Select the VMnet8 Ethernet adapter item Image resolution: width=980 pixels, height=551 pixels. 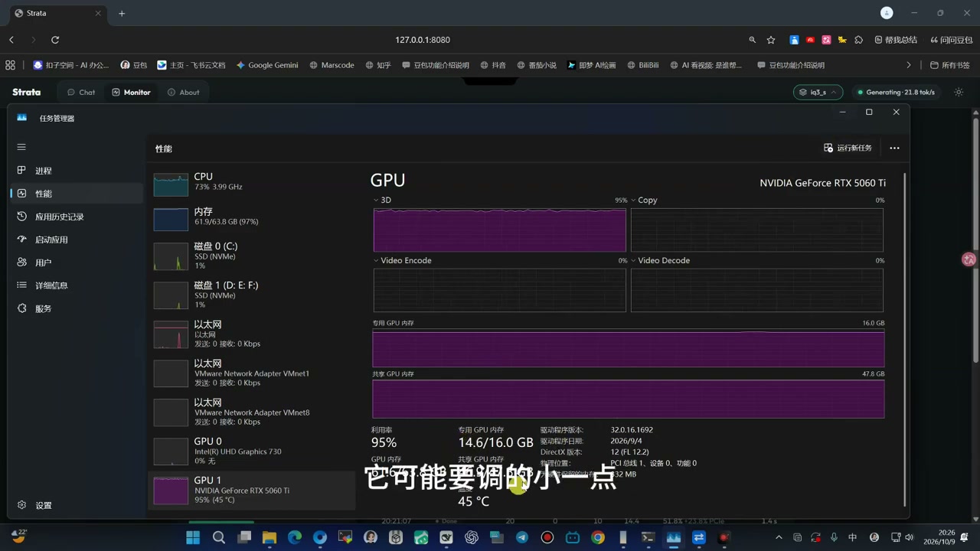tap(251, 412)
